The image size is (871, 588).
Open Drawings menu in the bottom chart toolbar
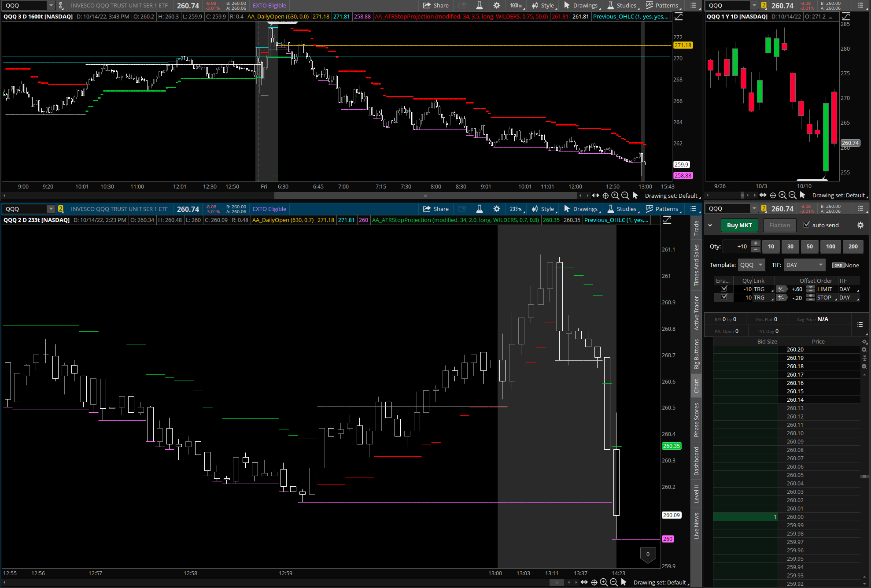[581, 209]
